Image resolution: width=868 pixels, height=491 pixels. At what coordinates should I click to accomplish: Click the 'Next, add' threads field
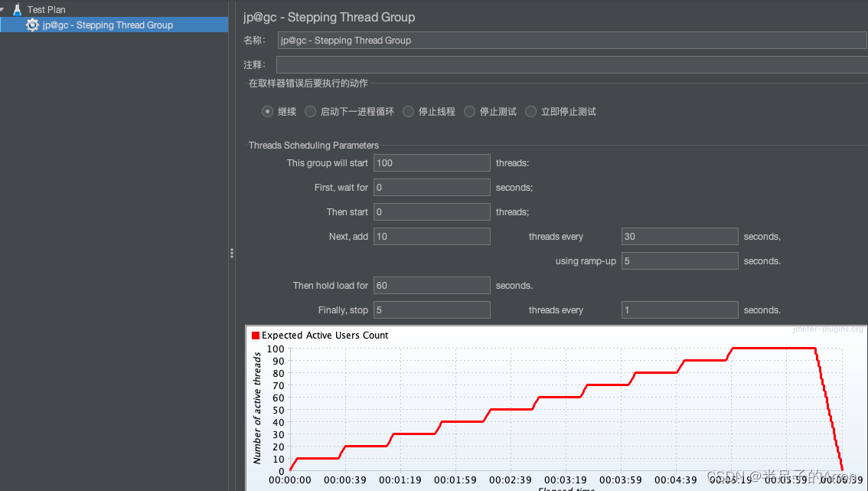(432, 236)
